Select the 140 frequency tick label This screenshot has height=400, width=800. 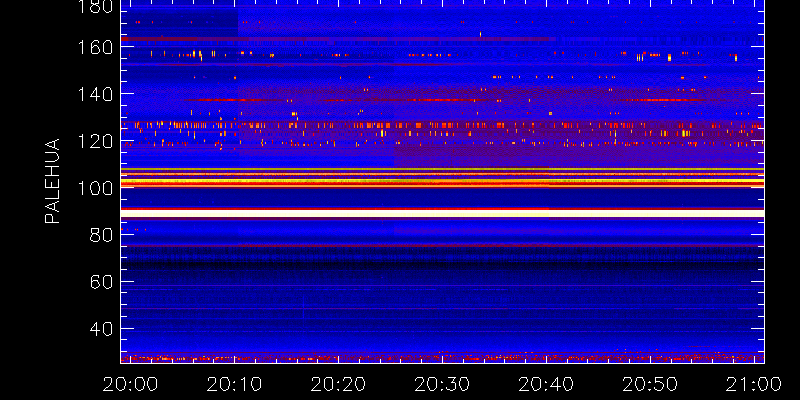tap(95, 94)
